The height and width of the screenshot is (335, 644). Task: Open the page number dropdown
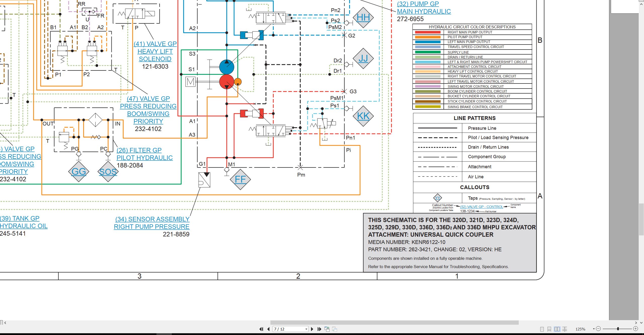(306, 329)
